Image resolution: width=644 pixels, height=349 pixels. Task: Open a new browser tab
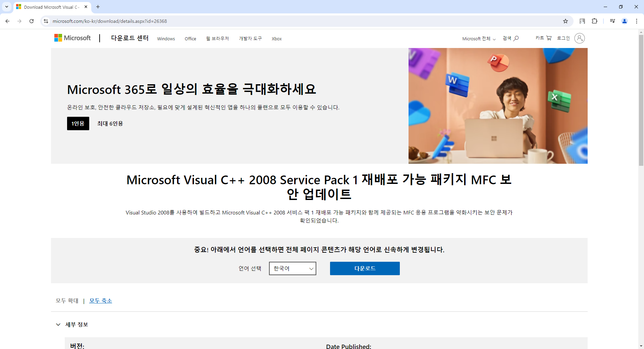(x=98, y=7)
